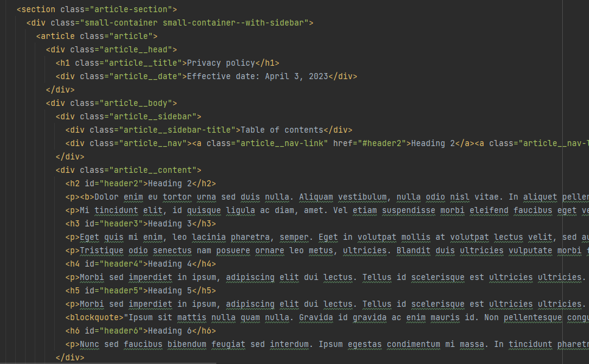Click the h4 'Heading 4' line
Screen dimensions: 589x364
tap(140, 264)
